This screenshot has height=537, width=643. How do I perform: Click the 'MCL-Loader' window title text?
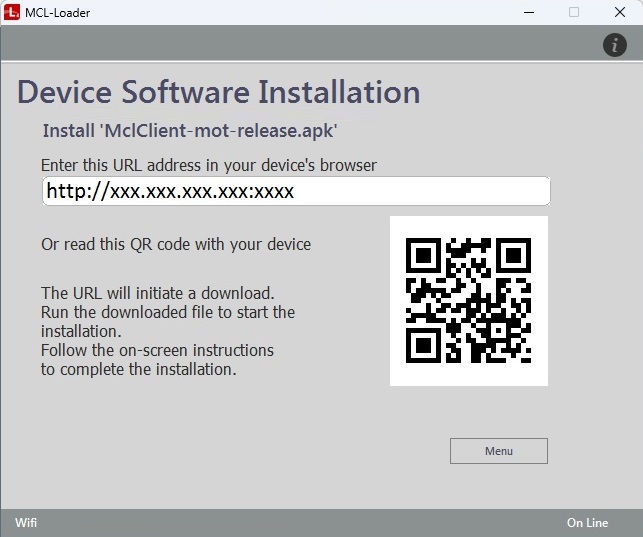pyautogui.click(x=57, y=13)
